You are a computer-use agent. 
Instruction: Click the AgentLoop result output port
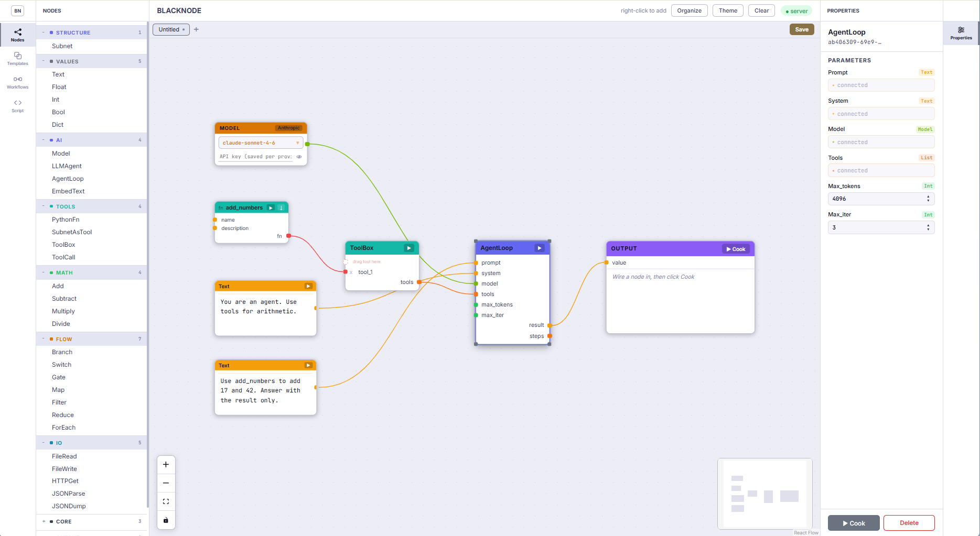[550, 325]
